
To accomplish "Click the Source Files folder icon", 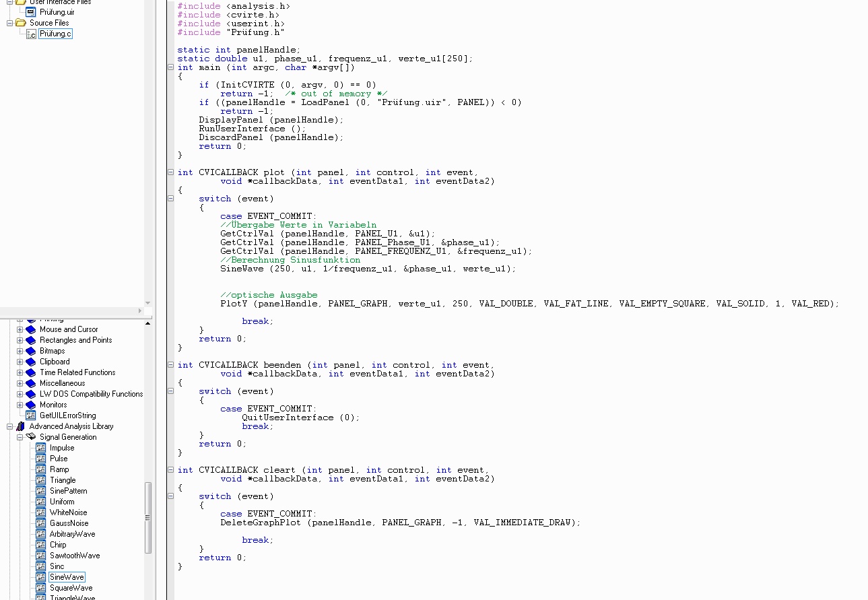I will [21, 23].
